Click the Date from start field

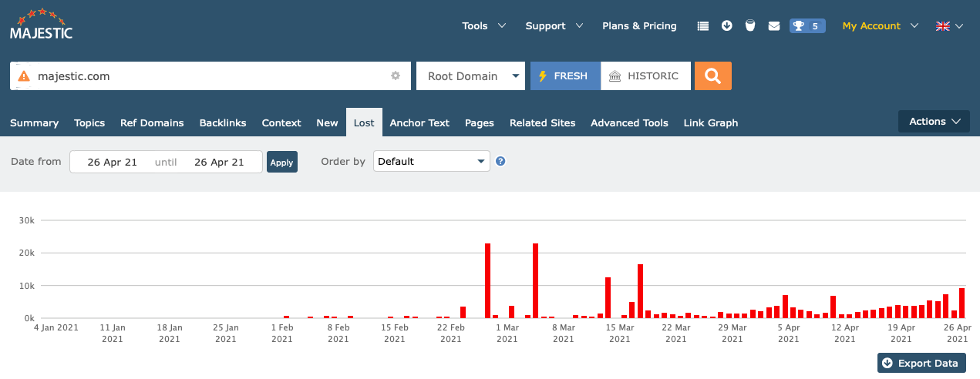coord(113,163)
